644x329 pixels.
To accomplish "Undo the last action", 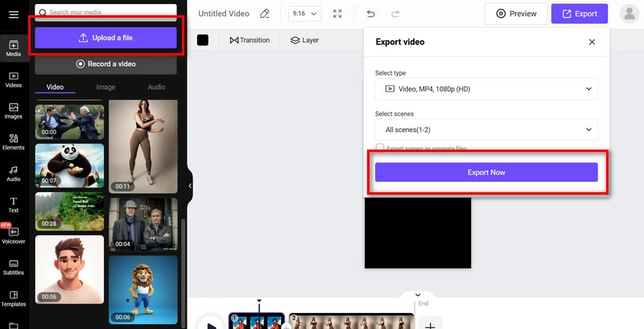I will click(370, 14).
